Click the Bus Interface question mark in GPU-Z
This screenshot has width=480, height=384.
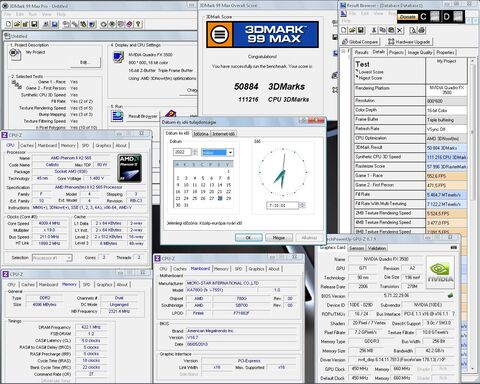[x=453, y=314]
